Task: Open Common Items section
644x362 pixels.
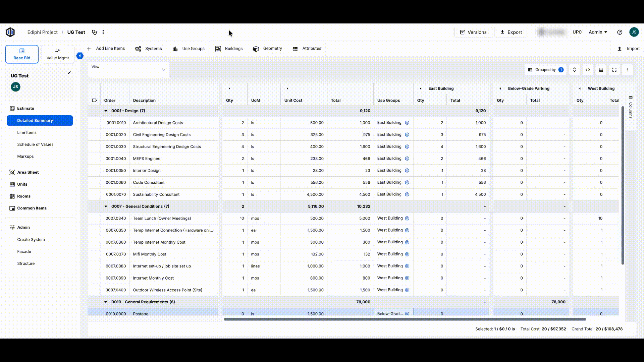Action: 28,208
